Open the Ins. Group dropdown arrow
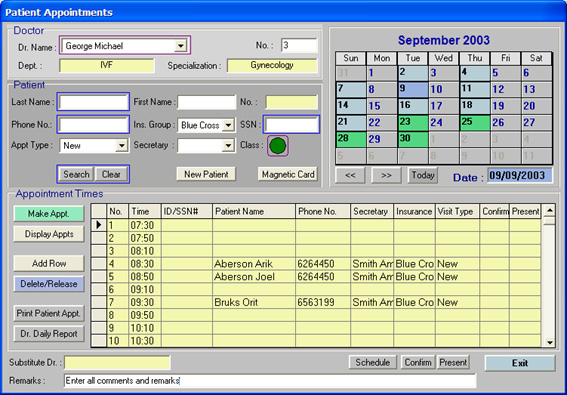The height and width of the screenshot is (395, 567). click(x=228, y=125)
